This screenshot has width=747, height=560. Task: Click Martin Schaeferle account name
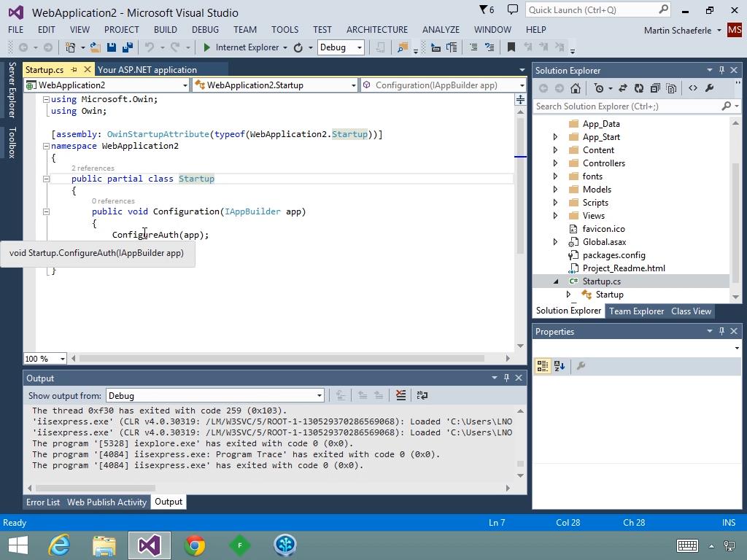[x=678, y=30]
